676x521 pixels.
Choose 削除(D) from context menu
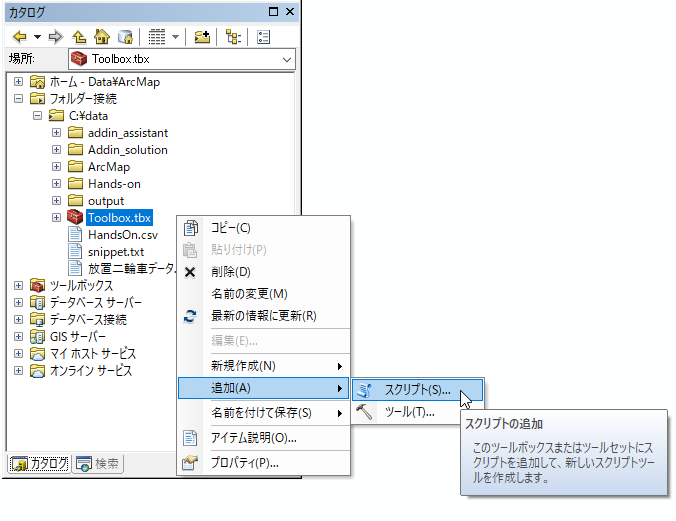[x=263, y=272]
